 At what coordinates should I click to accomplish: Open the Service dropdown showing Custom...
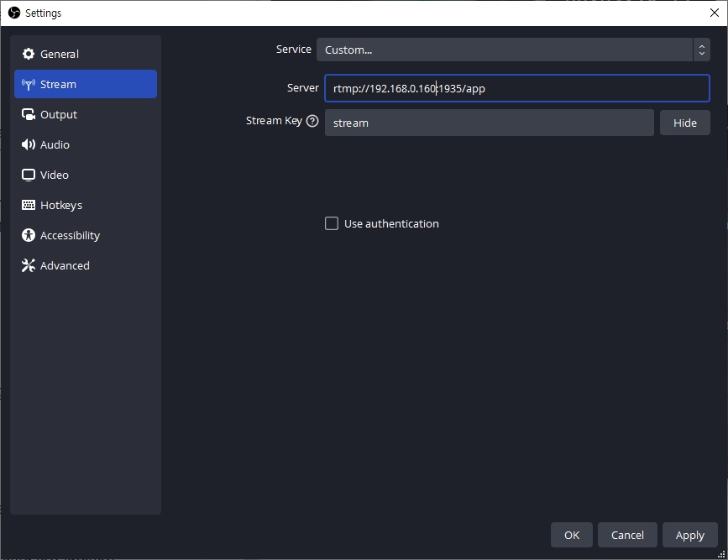(x=504, y=50)
